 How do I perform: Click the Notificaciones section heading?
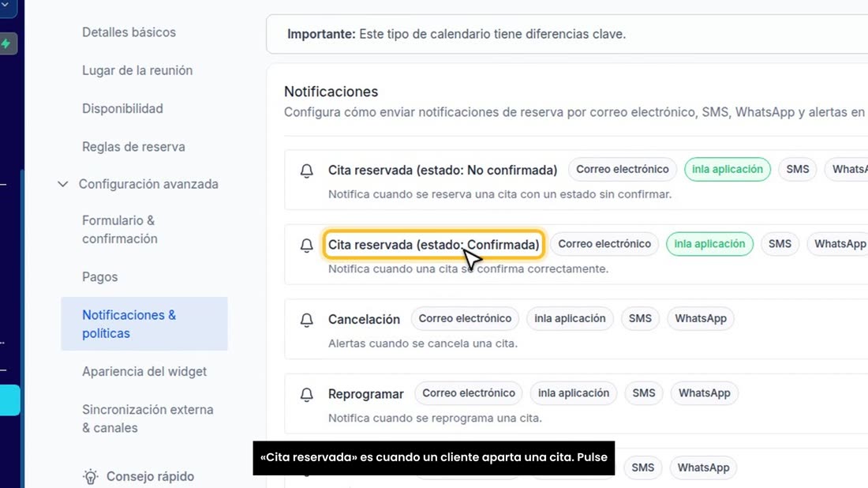(x=331, y=92)
